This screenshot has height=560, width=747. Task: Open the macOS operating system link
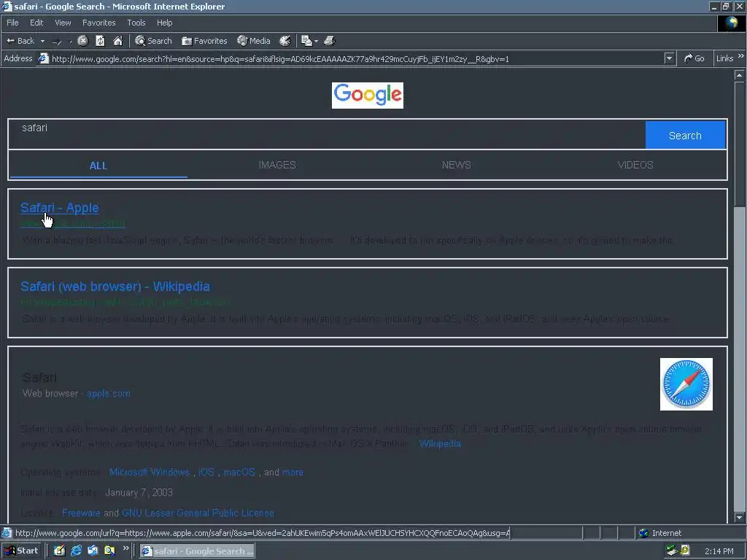[239, 472]
